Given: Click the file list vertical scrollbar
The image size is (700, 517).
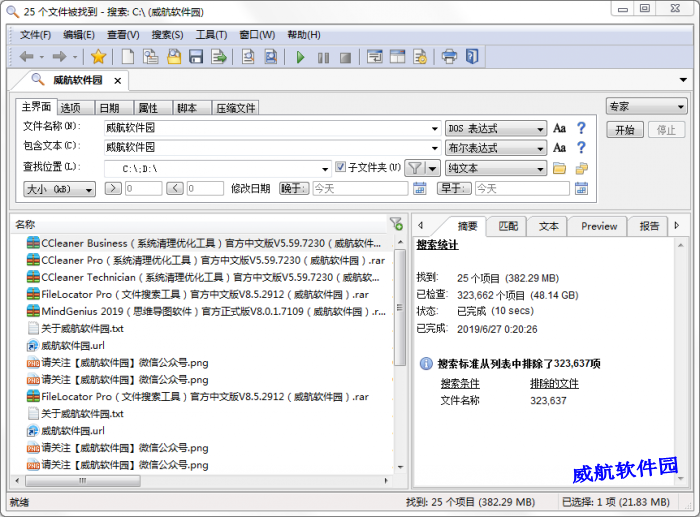Looking at the screenshot, I should pyautogui.click(x=400, y=307).
